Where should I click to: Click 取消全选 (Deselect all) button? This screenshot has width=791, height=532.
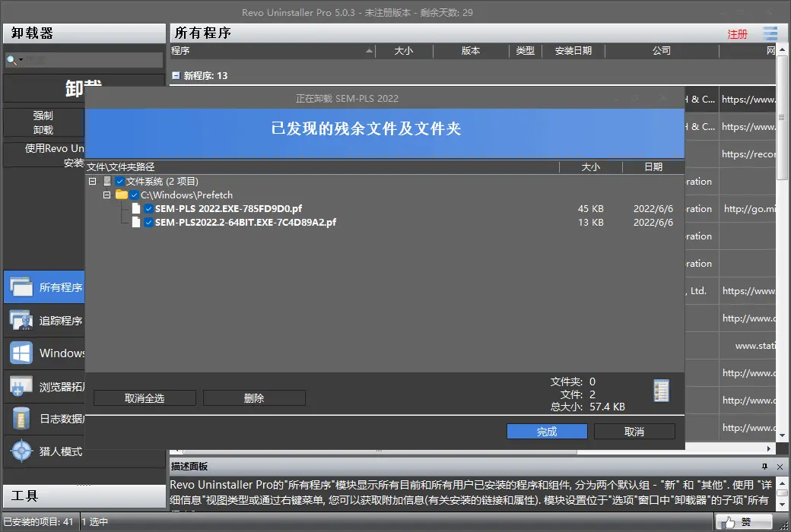pyautogui.click(x=145, y=398)
